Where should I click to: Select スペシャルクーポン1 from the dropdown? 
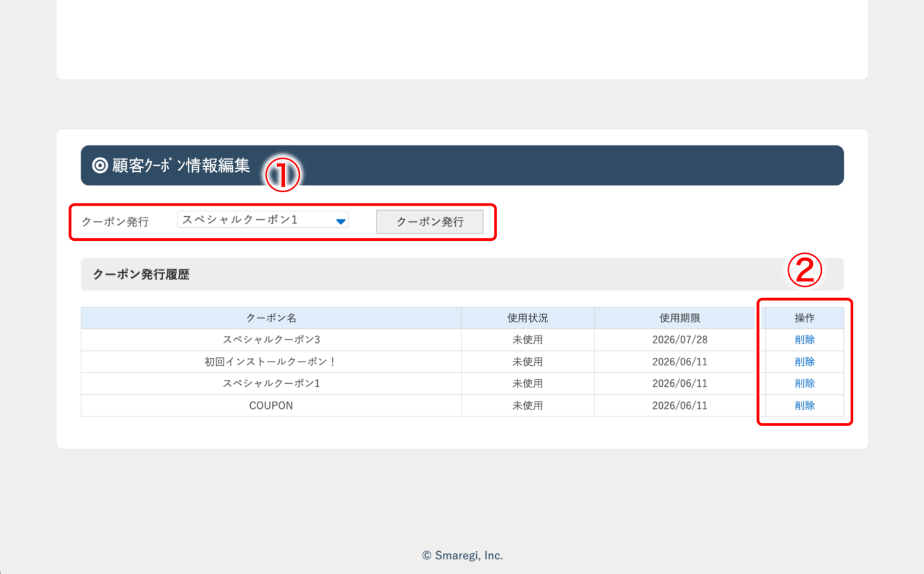click(262, 220)
